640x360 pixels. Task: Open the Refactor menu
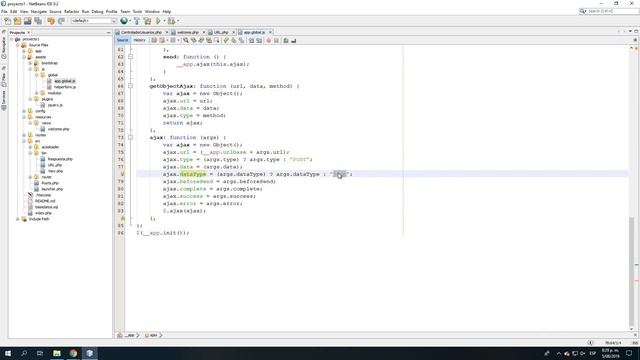click(x=71, y=11)
